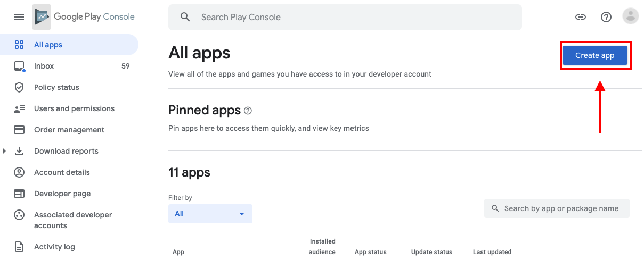
Task: Open the account avatar menu
Action: pyautogui.click(x=630, y=17)
